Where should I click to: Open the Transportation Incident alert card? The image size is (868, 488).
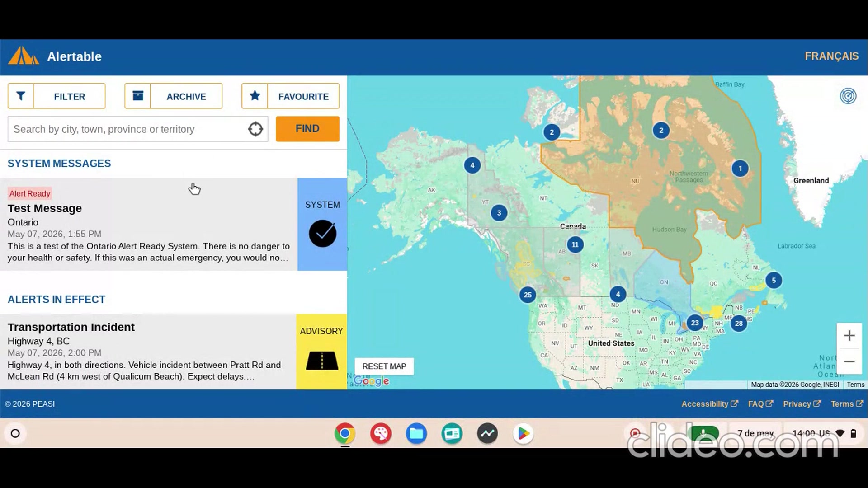click(174, 352)
